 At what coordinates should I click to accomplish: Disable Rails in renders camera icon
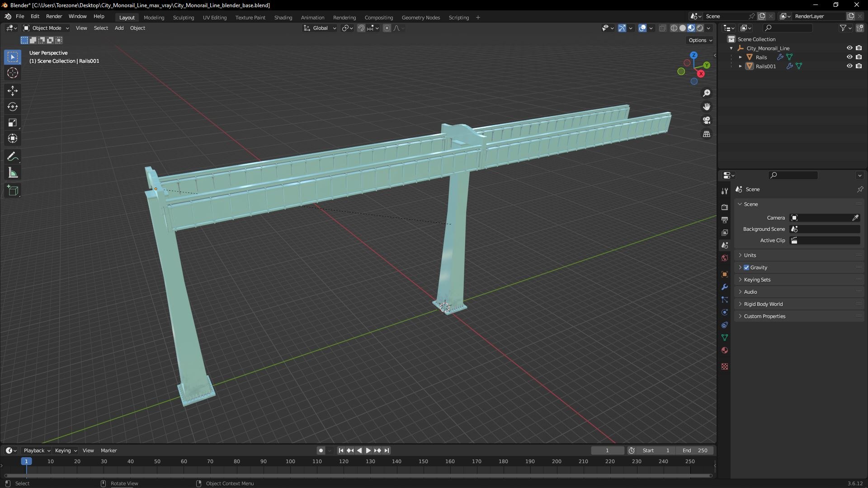point(859,57)
